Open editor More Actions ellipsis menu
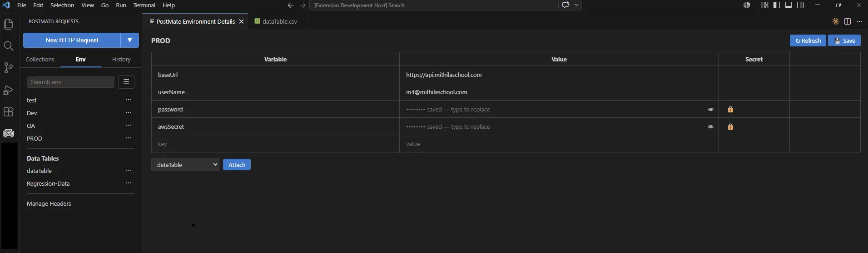The image size is (868, 253). [x=859, y=21]
